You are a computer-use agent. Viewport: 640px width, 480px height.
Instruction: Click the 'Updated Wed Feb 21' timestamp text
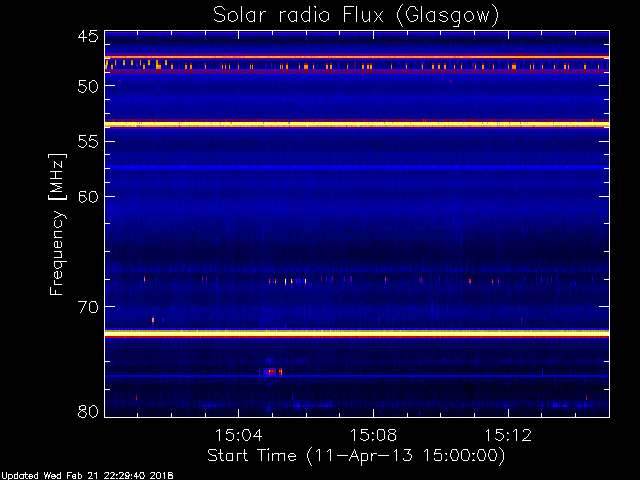pyautogui.click(x=87, y=476)
